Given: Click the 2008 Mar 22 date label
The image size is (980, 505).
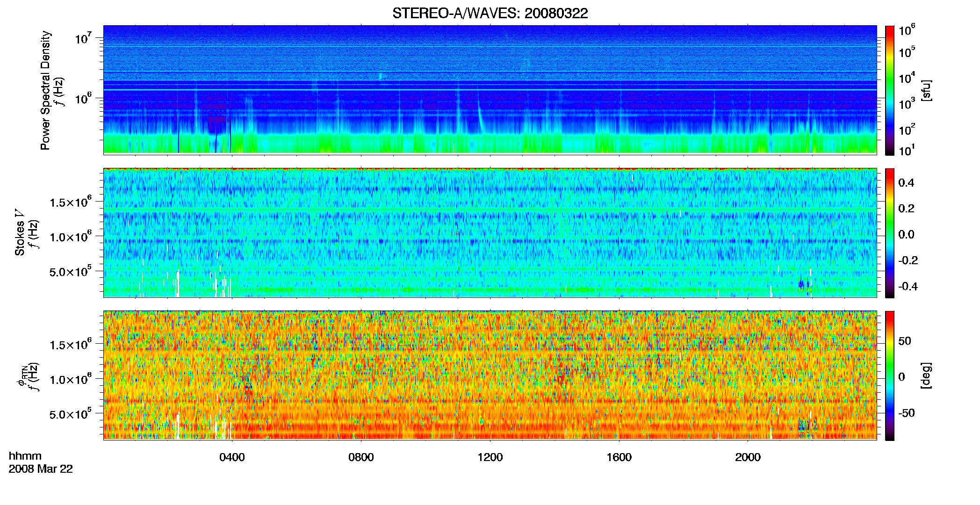Looking at the screenshot, I should tap(41, 469).
